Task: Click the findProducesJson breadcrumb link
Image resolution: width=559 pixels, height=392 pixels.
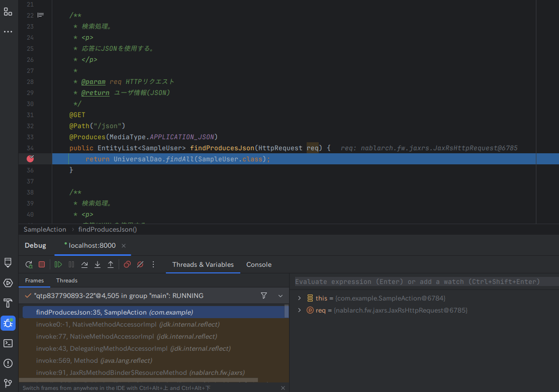Action: pyautogui.click(x=107, y=229)
